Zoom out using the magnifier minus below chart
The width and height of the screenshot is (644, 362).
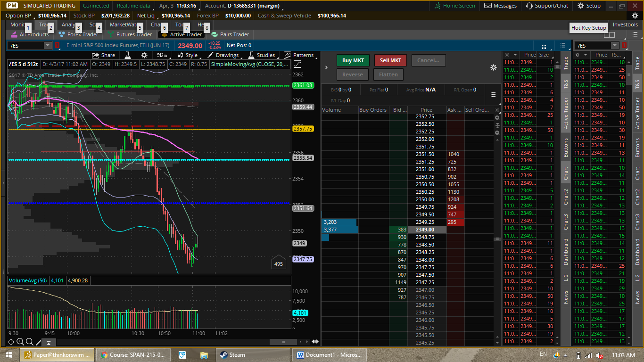tap(30, 342)
